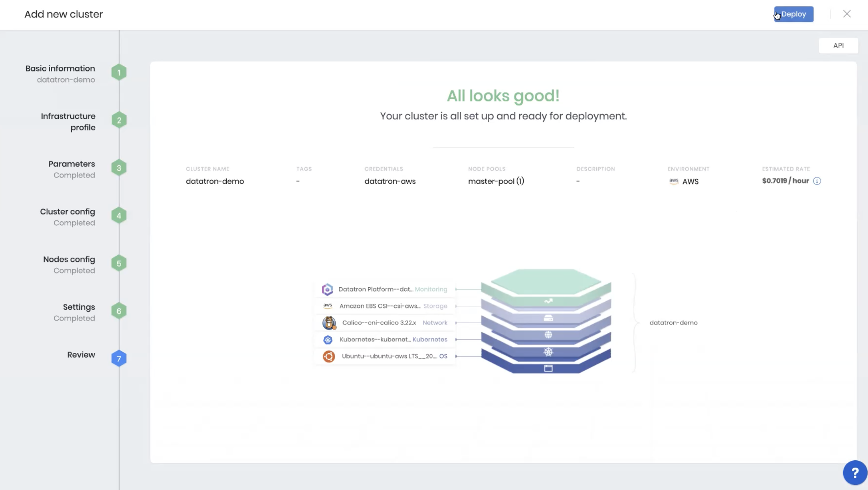Viewport: 868px width, 490px height.
Task: Click the bottom OS layer in stack diagram
Action: point(548,368)
